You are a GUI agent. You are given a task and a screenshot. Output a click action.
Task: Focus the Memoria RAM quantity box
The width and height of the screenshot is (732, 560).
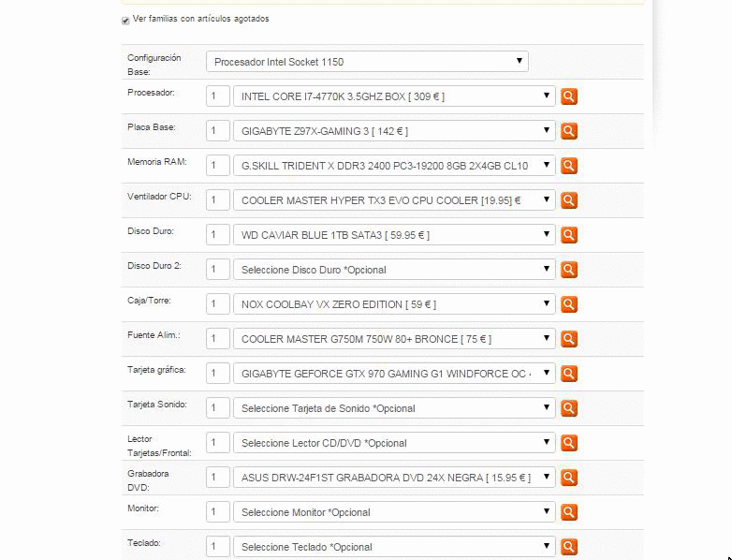coord(218,166)
